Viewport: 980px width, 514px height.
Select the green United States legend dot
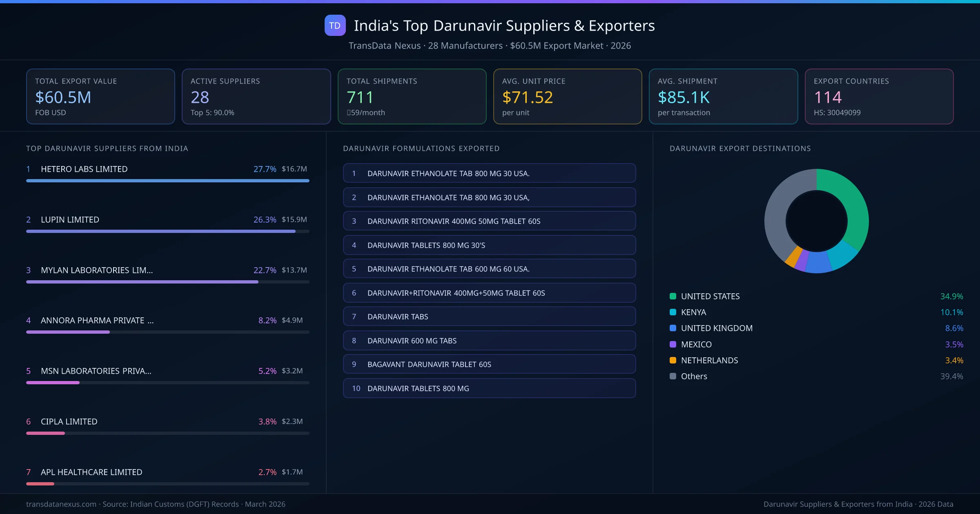pyautogui.click(x=673, y=296)
